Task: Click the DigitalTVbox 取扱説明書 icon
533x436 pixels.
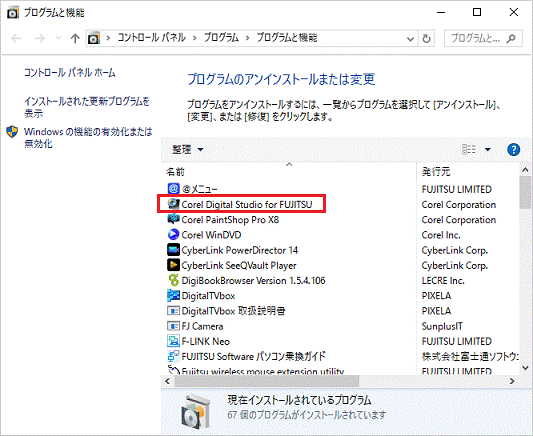Action: [173, 311]
